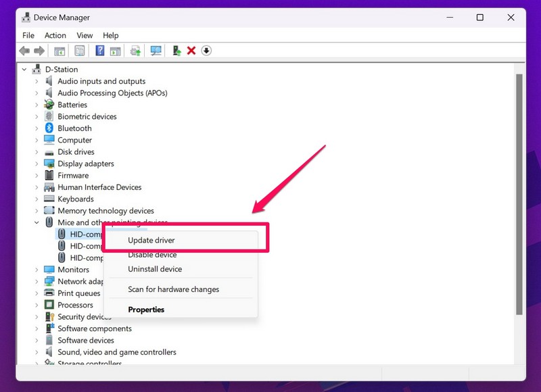Click the Bluetooth icon in the device tree
Screen dimensions: 541x392
[49, 128]
